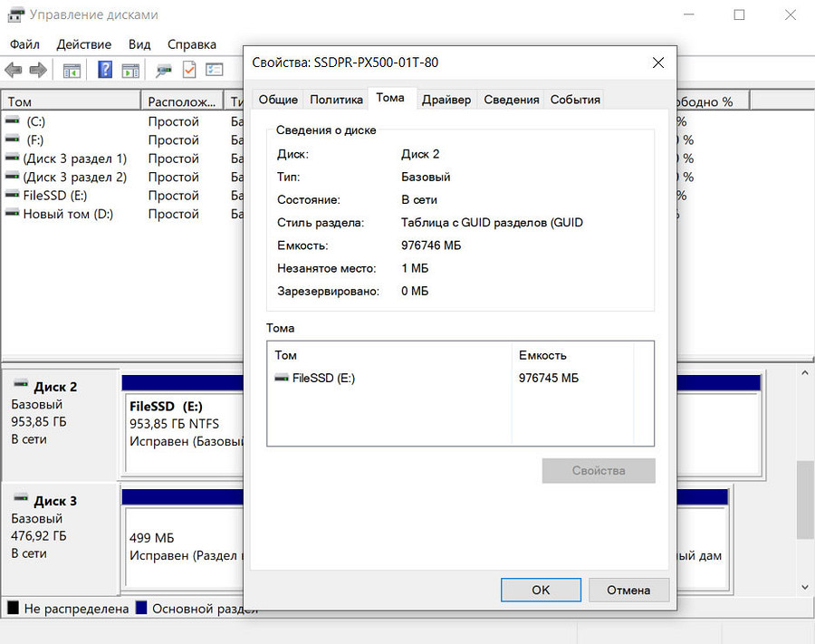
Task: Select the (Диск 3 раздел 1) row
Action: [x=122, y=159]
